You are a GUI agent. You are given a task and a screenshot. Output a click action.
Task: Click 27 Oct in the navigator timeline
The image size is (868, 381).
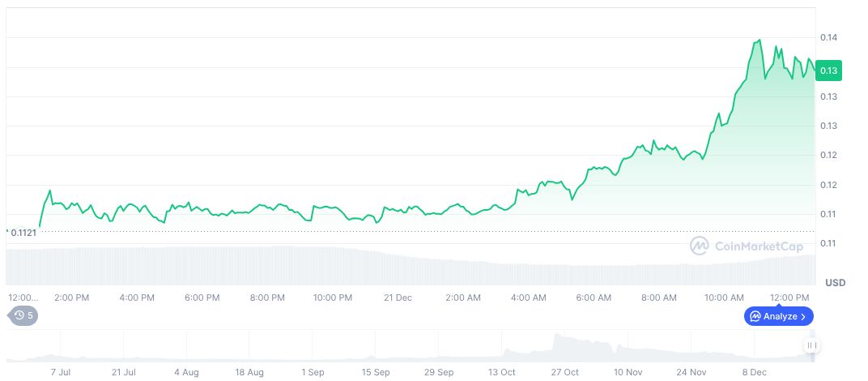pos(564,372)
